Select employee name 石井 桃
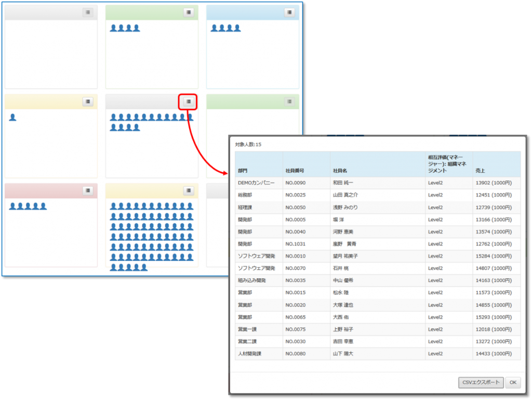The height and width of the screenshot is (400, 532). click(341, 268)
